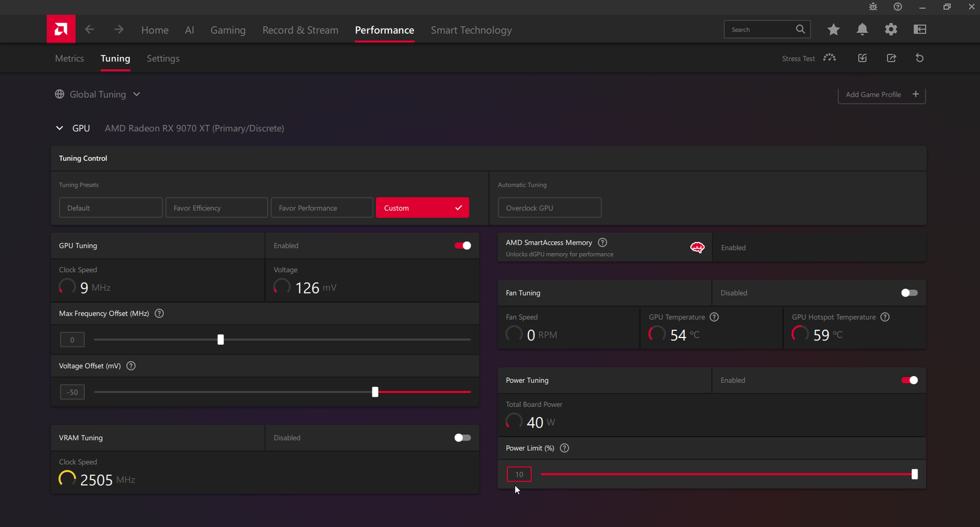Image resolution: width=980 pixels, height=527 pixels.
Task: Navigate back with the left arrow
Action: pos(90,30)
